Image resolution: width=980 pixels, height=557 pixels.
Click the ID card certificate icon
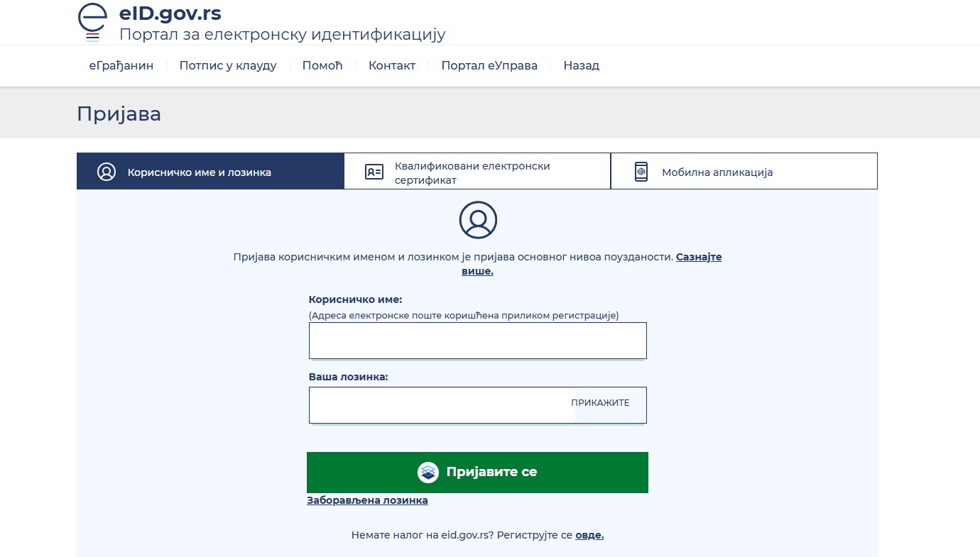point(374,172)
